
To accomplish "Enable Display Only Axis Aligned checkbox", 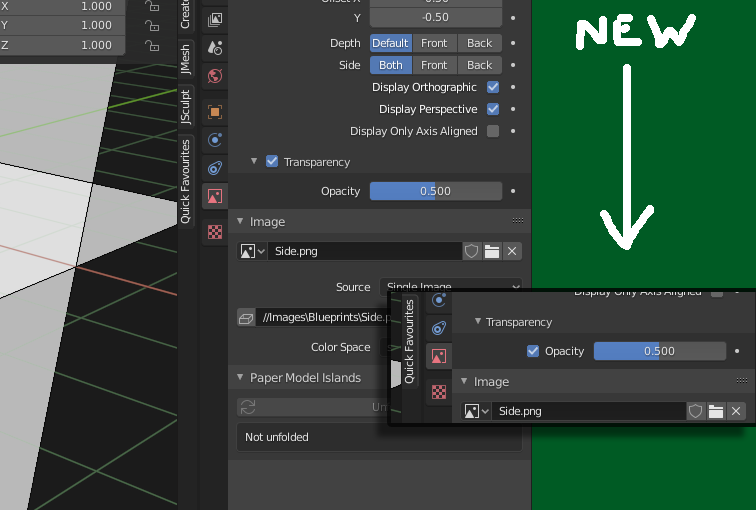I will point(493,131).
